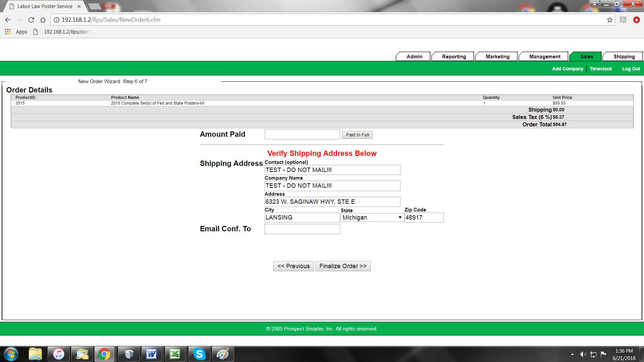
Task: Click Finalize Order >> button
Action: 343,266
